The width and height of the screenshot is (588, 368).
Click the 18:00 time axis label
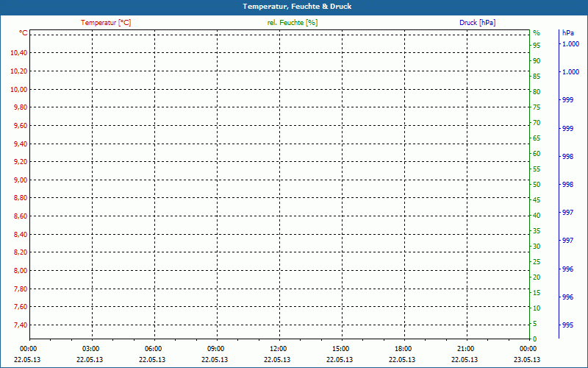(403, 349)
